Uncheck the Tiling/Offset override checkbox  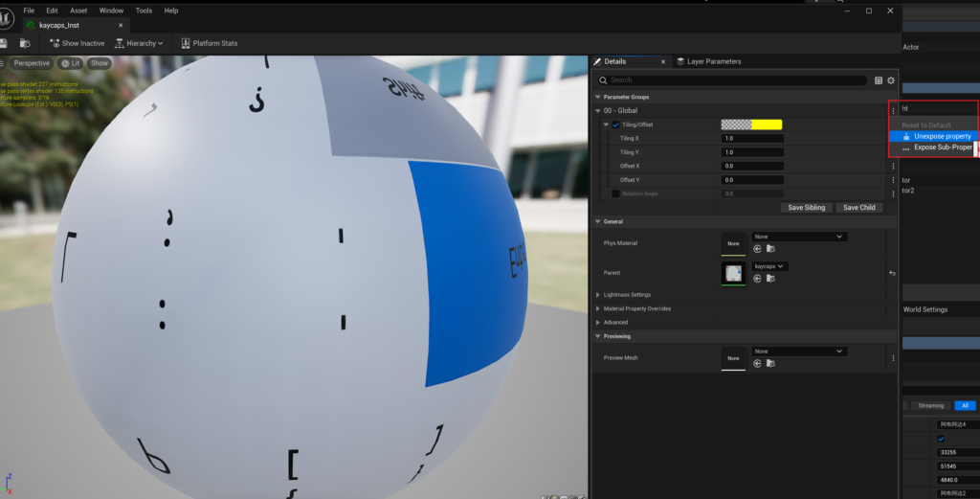coord(615,125)
